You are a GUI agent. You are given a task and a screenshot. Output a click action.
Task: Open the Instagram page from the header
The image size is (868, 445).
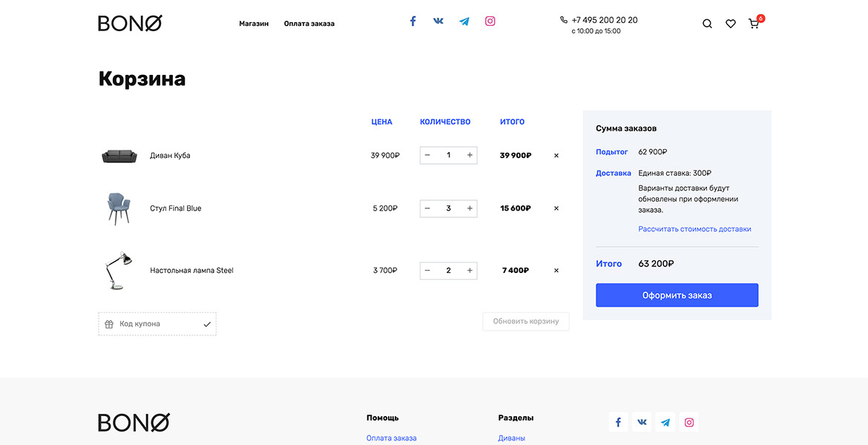(490, 21)
